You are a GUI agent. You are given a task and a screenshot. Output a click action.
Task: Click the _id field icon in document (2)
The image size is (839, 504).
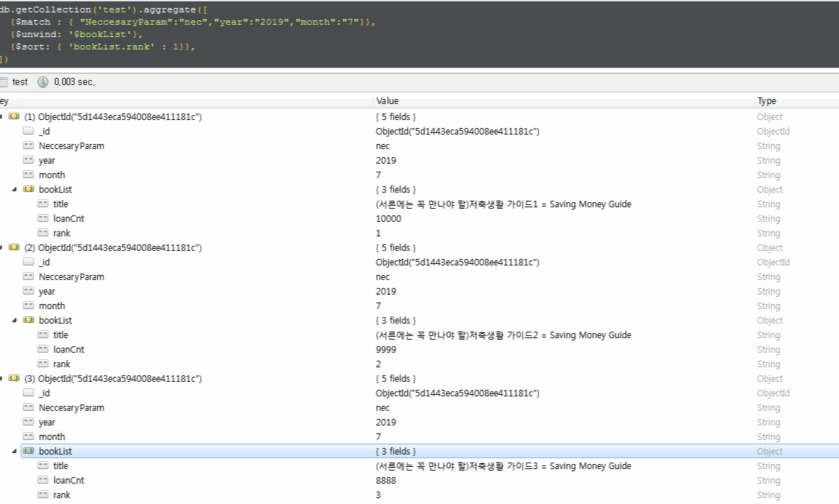(x=28, y=262)
